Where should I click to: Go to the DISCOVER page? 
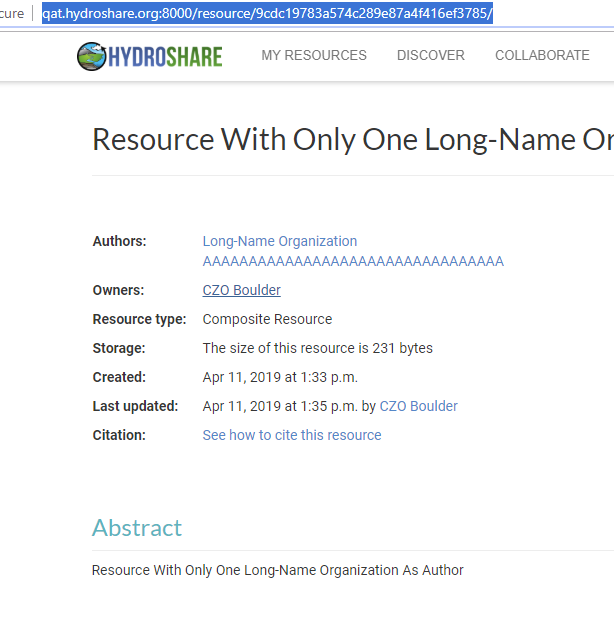(431, 55)
